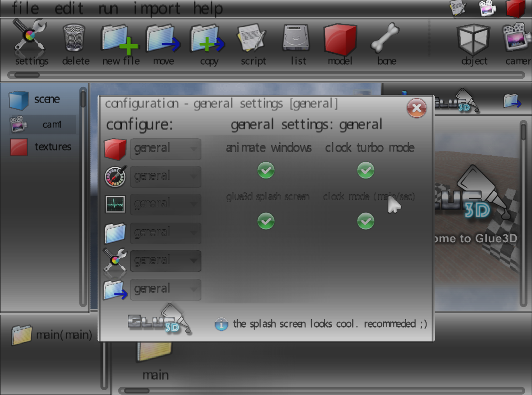Select the copy tool in the toolbar
The image size is (532, 395).
[x=209, y=43]
